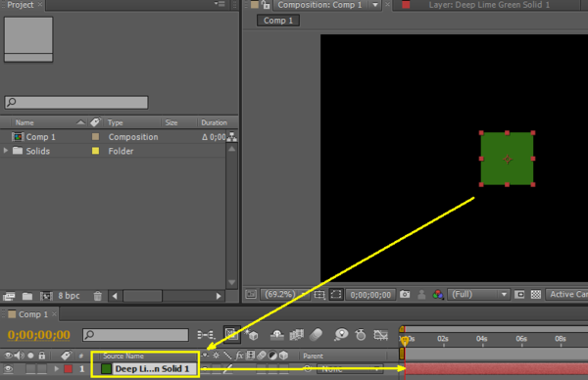
Task: Open the Graph Editor icon in timeline
Action: (380, 335)
